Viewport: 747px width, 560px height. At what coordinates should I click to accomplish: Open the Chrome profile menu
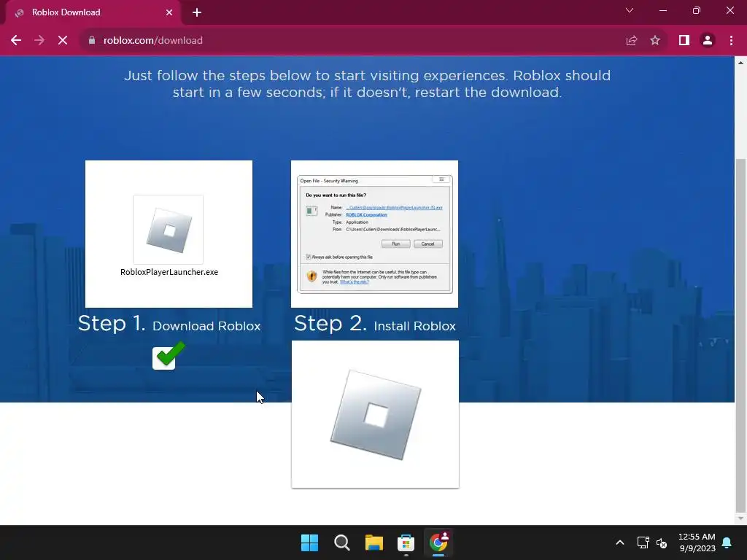click(x=708, y=41)
